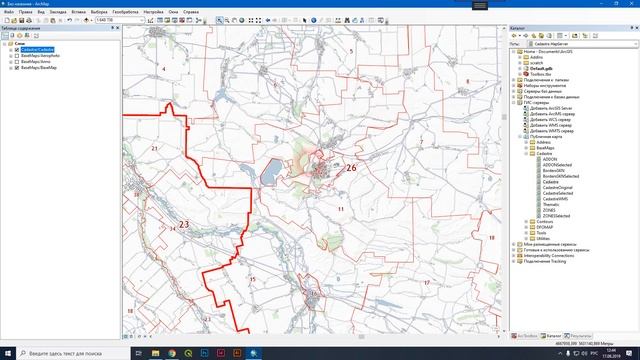Click the Save document icon

pos(22,20)
